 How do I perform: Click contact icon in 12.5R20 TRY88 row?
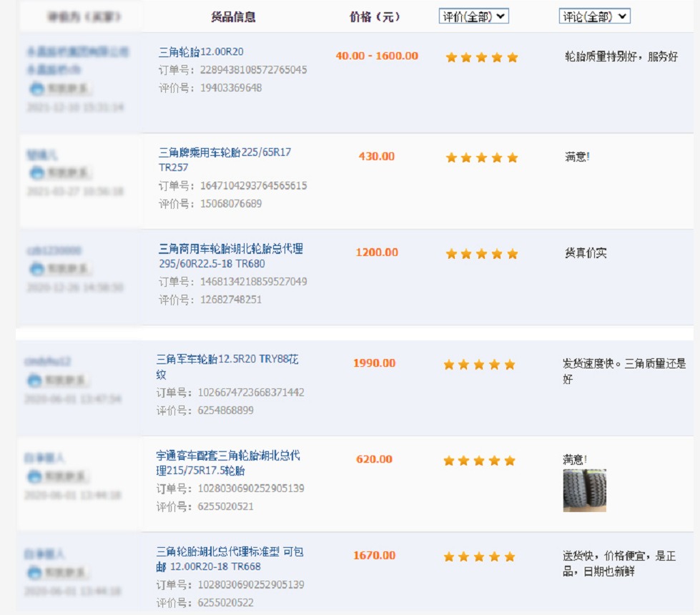59,380
